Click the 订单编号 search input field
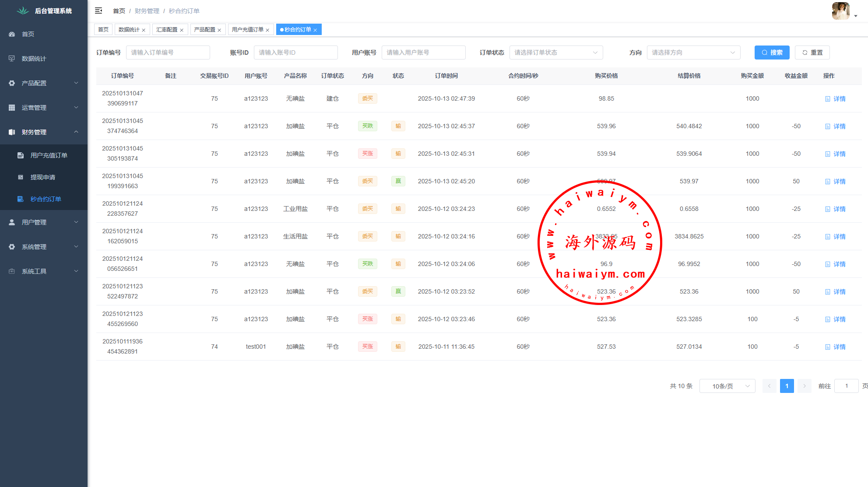 point(168,53)
